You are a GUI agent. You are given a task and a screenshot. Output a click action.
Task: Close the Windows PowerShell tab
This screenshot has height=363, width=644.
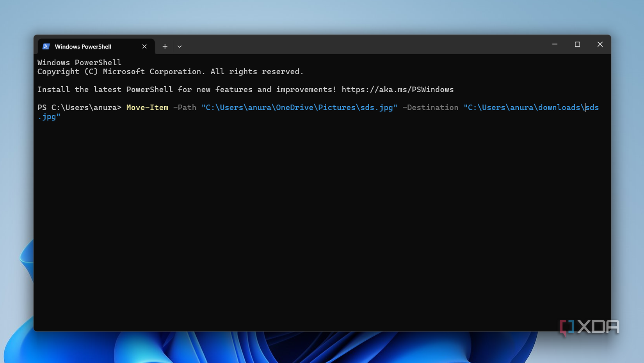pos(144,46)
